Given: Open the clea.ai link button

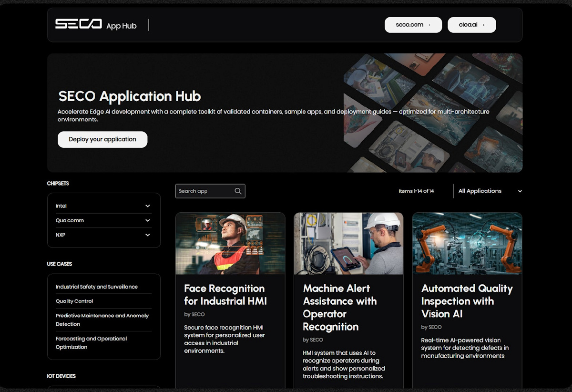Looking at the screenshot, I should click(x=472, y=25).
